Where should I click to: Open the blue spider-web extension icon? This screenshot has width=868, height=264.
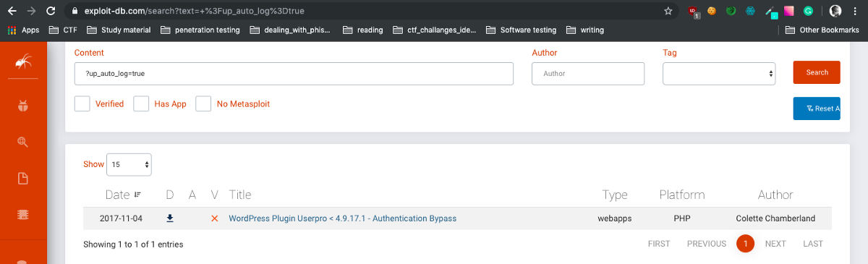(751, 11)
